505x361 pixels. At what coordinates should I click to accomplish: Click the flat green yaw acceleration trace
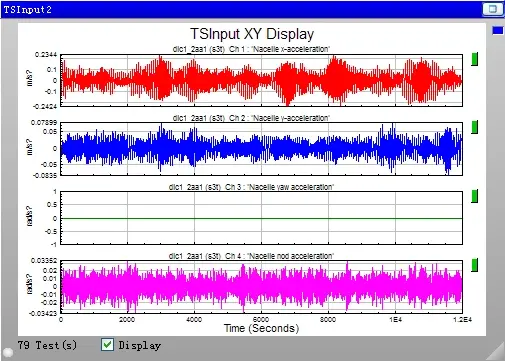(x=261, y=218)
